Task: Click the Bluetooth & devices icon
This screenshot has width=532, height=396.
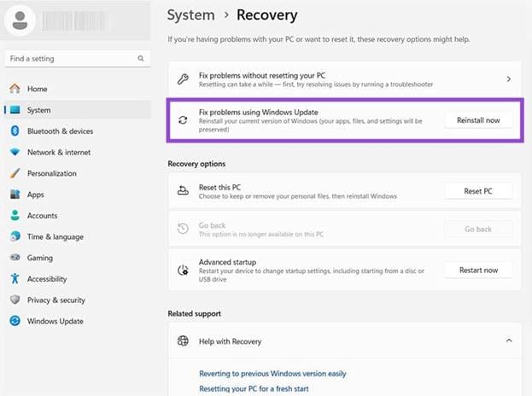Action: [15, 131]
